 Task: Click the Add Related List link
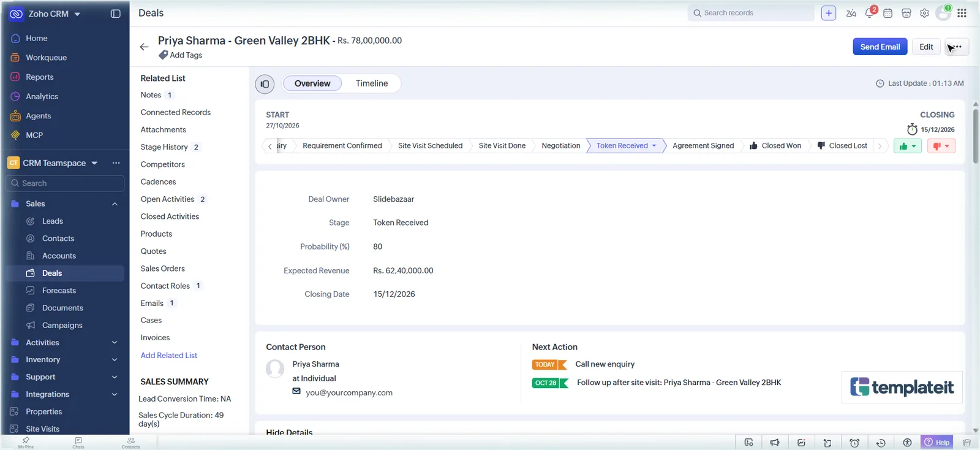pos(169,356)
